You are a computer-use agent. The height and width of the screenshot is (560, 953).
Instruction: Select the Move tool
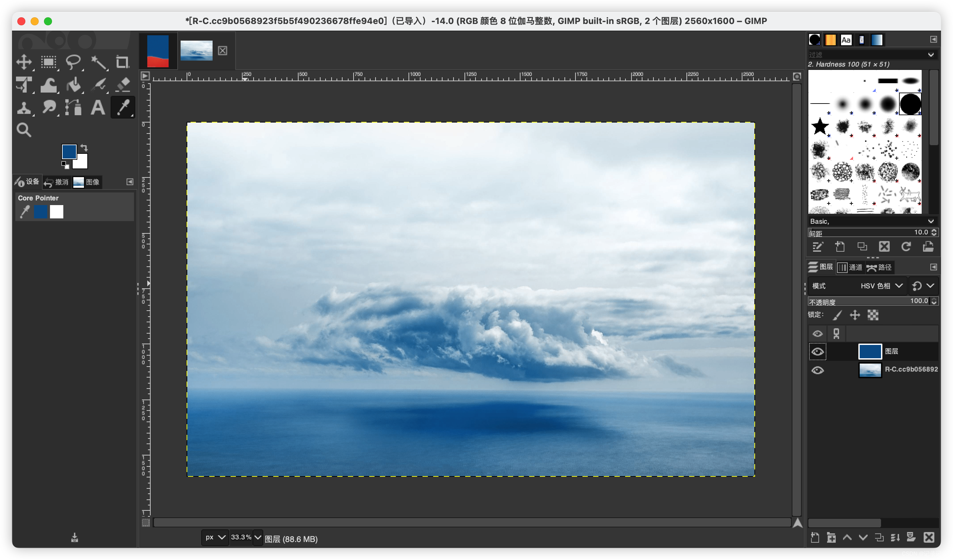click(24, 62)
